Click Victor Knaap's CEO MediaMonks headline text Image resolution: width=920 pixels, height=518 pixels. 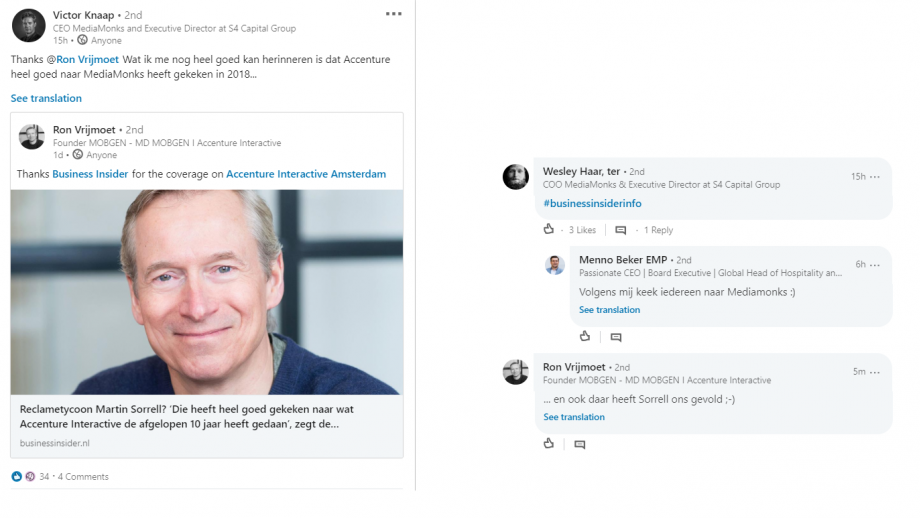click(x=174, y=28)
